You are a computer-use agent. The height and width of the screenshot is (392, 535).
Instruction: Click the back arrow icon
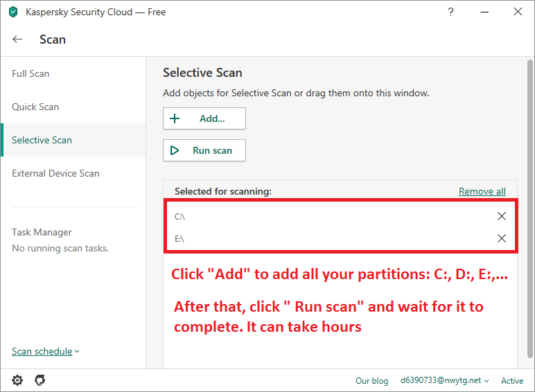coord(17,39)
